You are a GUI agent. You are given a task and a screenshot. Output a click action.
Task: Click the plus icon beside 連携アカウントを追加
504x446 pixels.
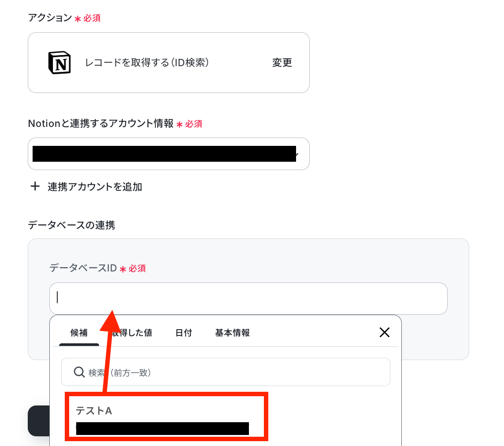coord(35,186)
